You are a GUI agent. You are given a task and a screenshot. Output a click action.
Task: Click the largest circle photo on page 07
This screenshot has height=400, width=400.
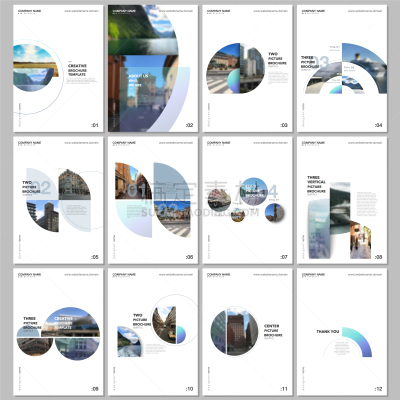coord(254,191)
